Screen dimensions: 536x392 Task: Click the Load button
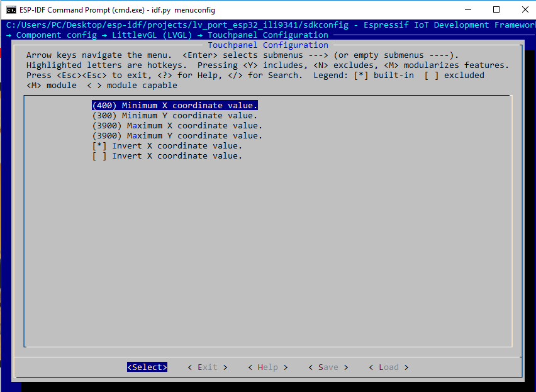click(388, 367)
